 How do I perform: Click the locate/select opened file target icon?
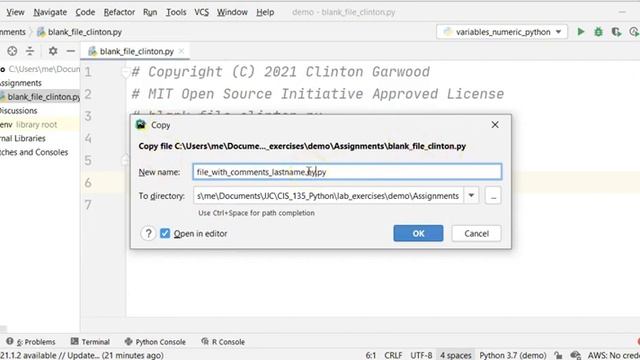pos(12,51)
